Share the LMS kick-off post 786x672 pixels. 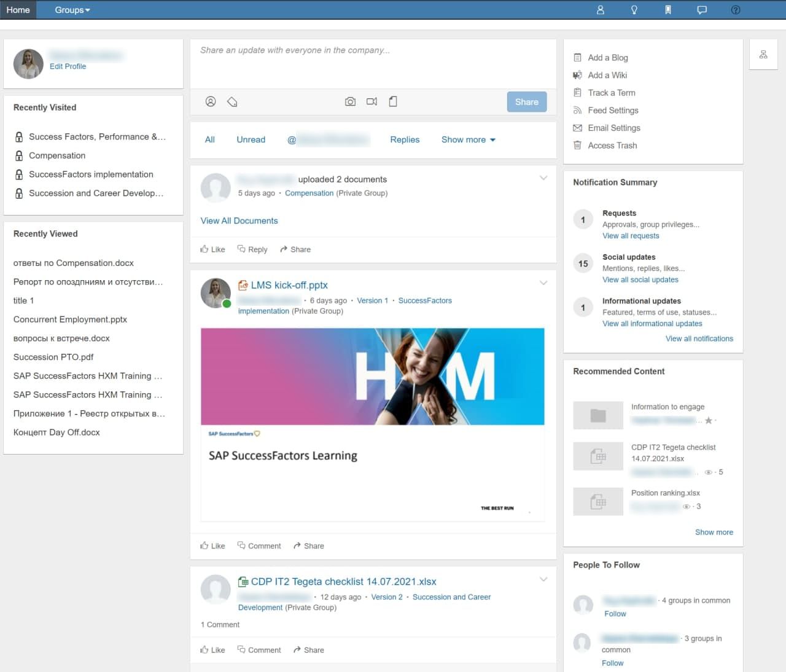click(309, 546)
